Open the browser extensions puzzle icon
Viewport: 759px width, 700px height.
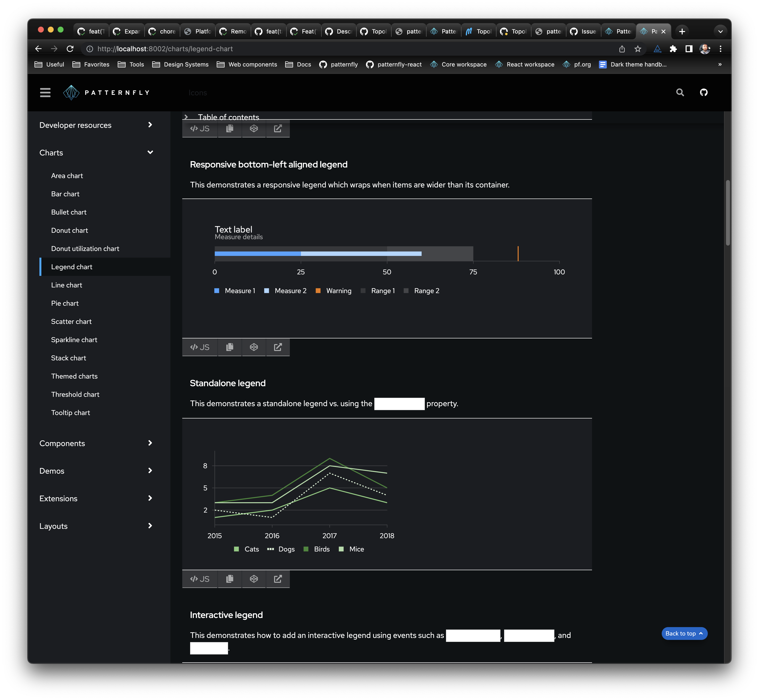pyautogui.click(x=673, y=49)
